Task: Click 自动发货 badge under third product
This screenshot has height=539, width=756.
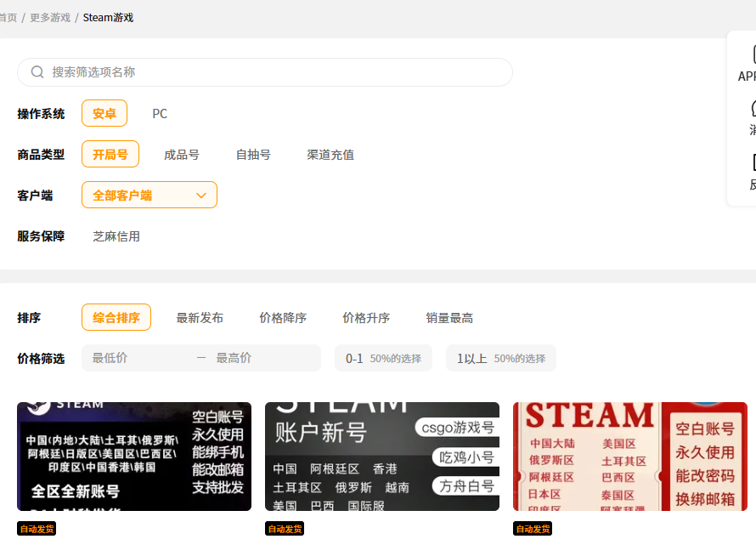Action: click(x=533, y=529)
